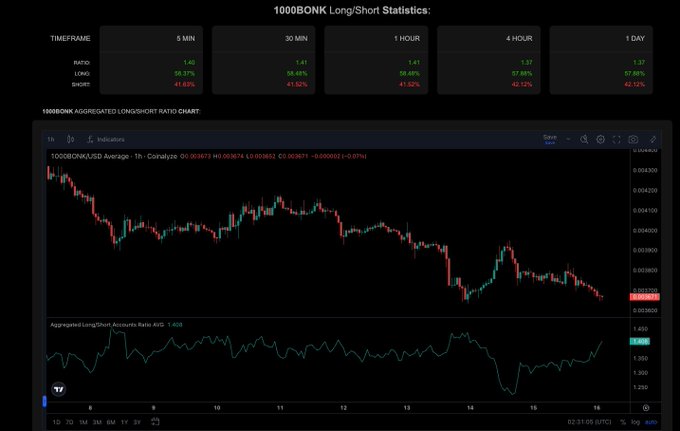Image resolution: width=680 pixels, height=431 pixels.
Task: Toggle log scale
Action: pyautogui.click(x=635, y=422)
